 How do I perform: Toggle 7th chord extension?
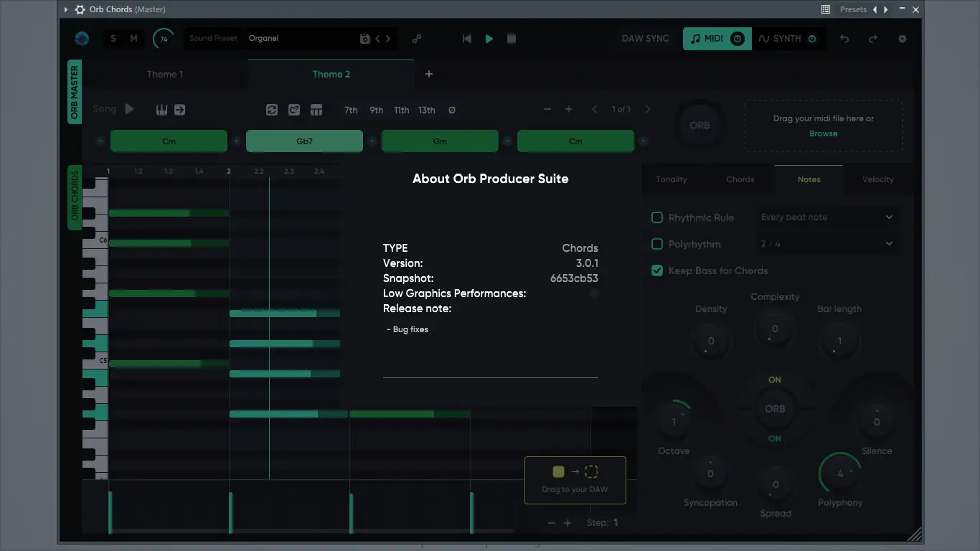coord(351,110)
